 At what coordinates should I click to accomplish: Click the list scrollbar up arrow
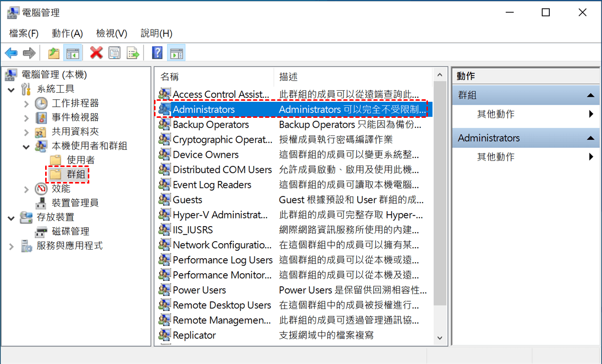pyautogui.click(x=440, y=75)
